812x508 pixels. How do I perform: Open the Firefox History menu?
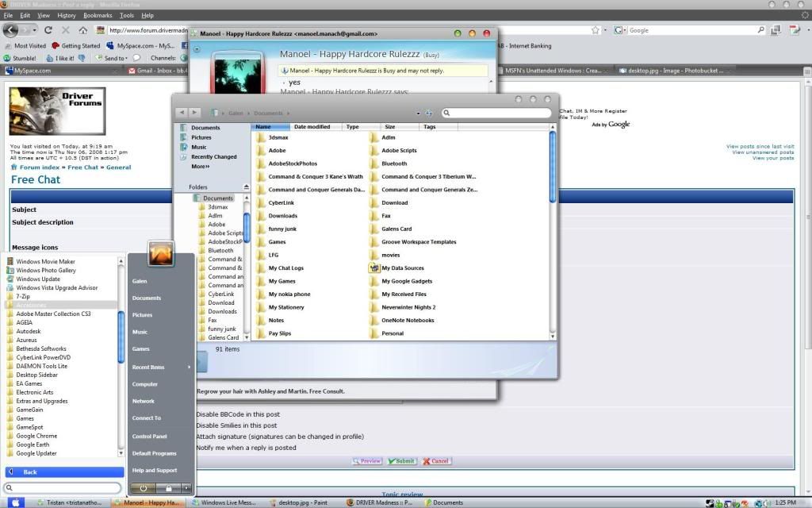tap(67, 16)
